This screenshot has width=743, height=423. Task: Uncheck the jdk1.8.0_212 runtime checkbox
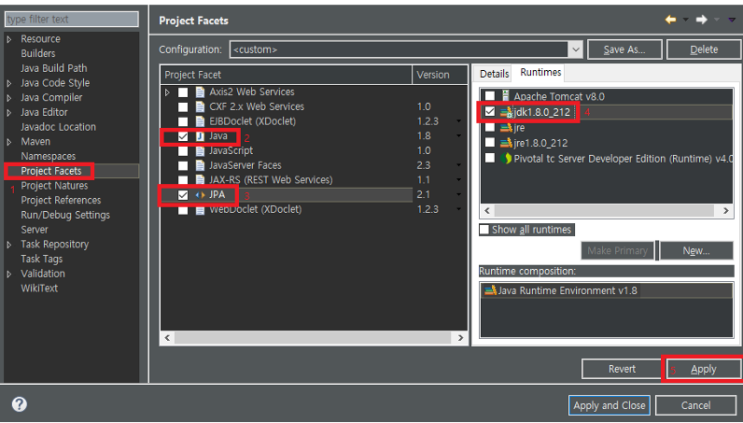point(490,112)
